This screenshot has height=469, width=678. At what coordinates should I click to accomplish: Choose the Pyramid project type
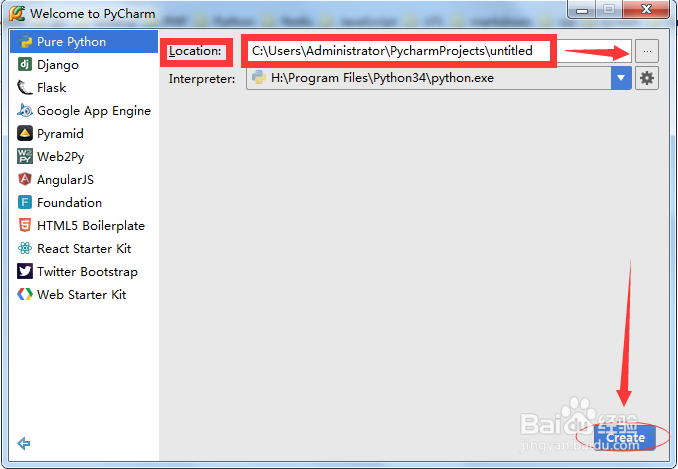click(84, 134)
